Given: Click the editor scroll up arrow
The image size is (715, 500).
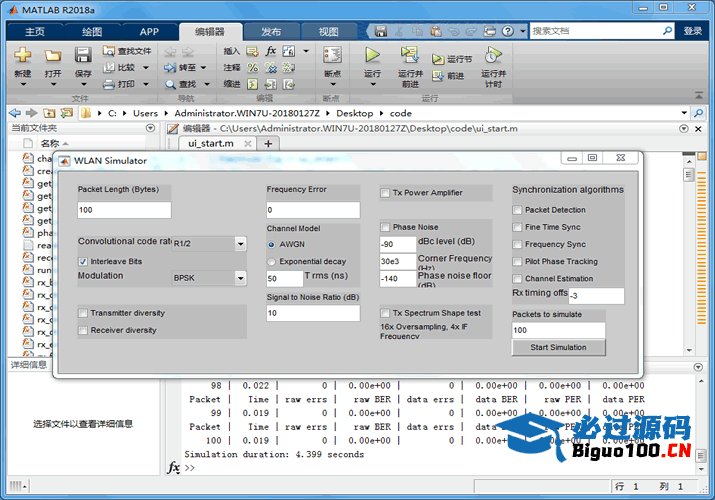Looking at the screenshot, I should [x=689, y=162].
